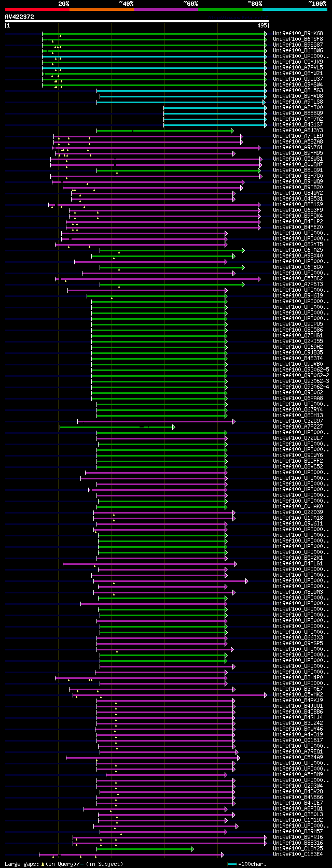Click the UniRef100_O48531 label
Screen dimensions: 332x868
point(298,199)
